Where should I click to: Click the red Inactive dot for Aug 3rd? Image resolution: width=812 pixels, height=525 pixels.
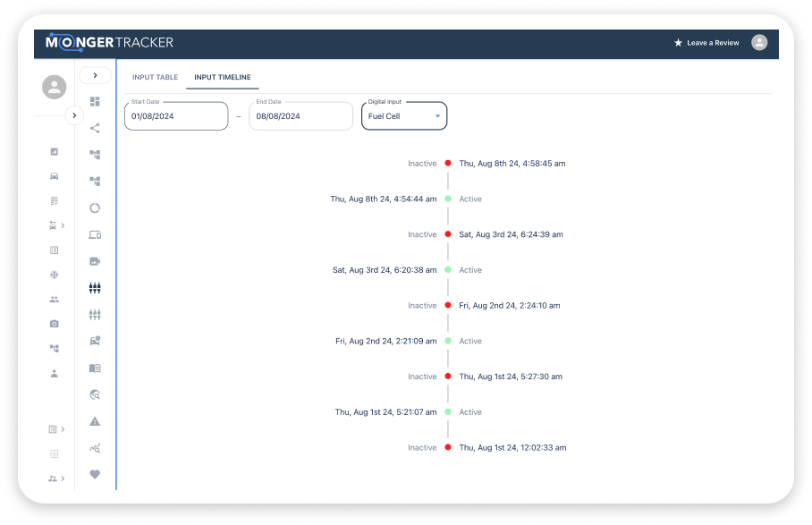[x=446, y=234]
